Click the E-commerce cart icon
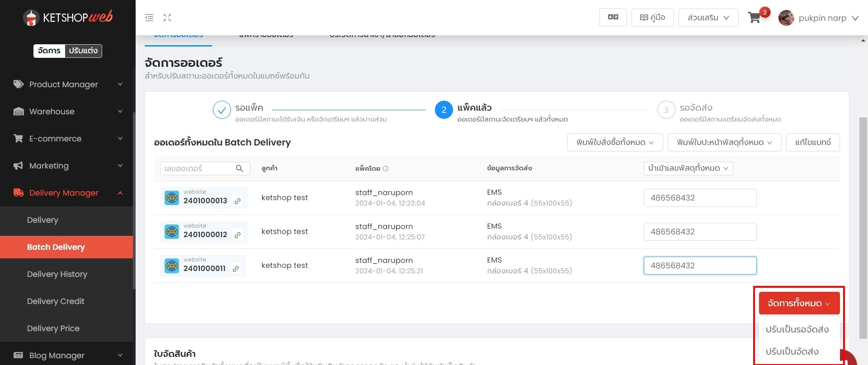Viewport: 868px width, 365px height. 19,139
